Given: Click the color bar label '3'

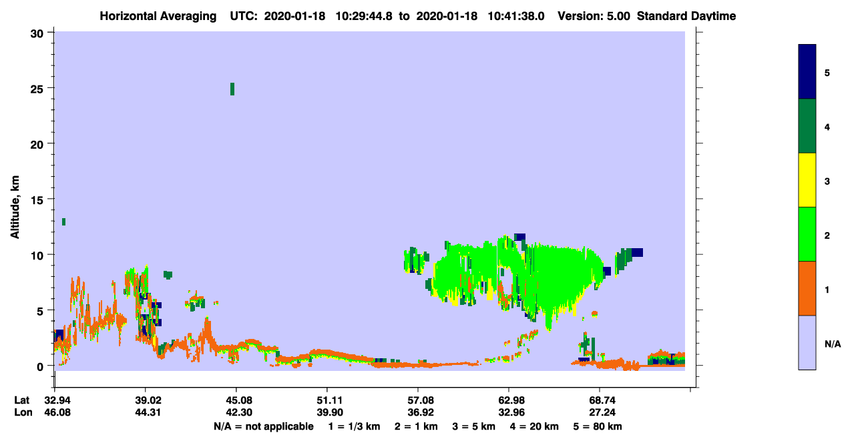Looking at the screenshot, I should [827, 180].
